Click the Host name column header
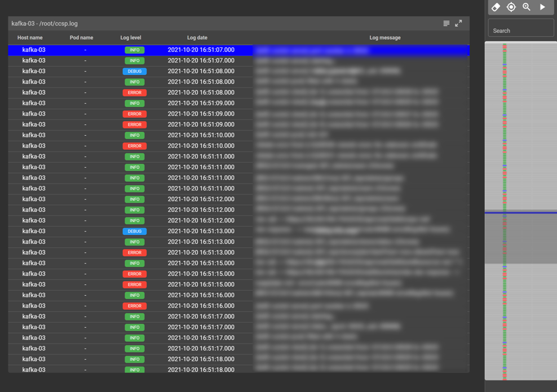The width and height of the screenshot is (557, 392). point(30,38)
